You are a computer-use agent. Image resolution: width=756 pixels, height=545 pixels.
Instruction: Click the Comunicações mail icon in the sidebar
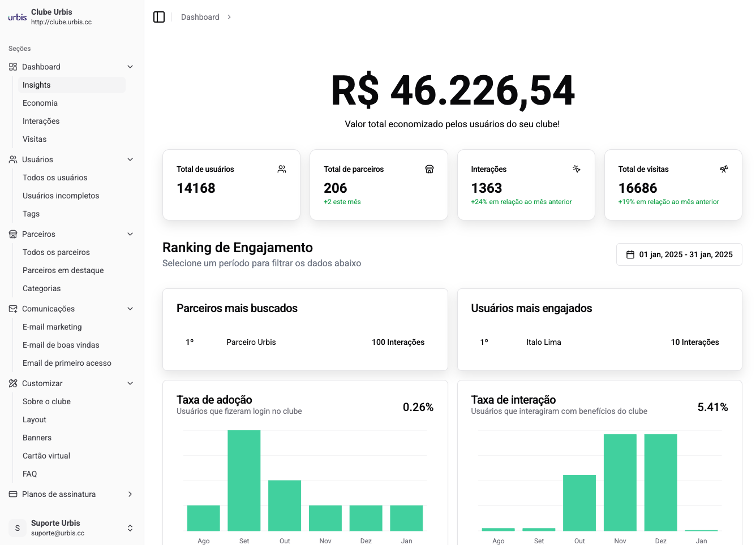13,309
